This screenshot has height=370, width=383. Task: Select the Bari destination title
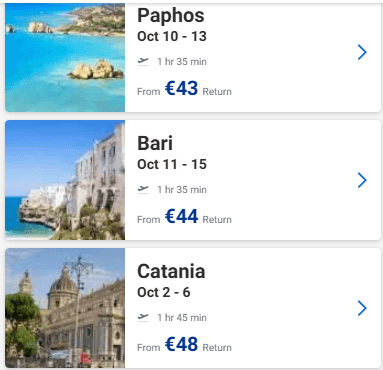155,143
